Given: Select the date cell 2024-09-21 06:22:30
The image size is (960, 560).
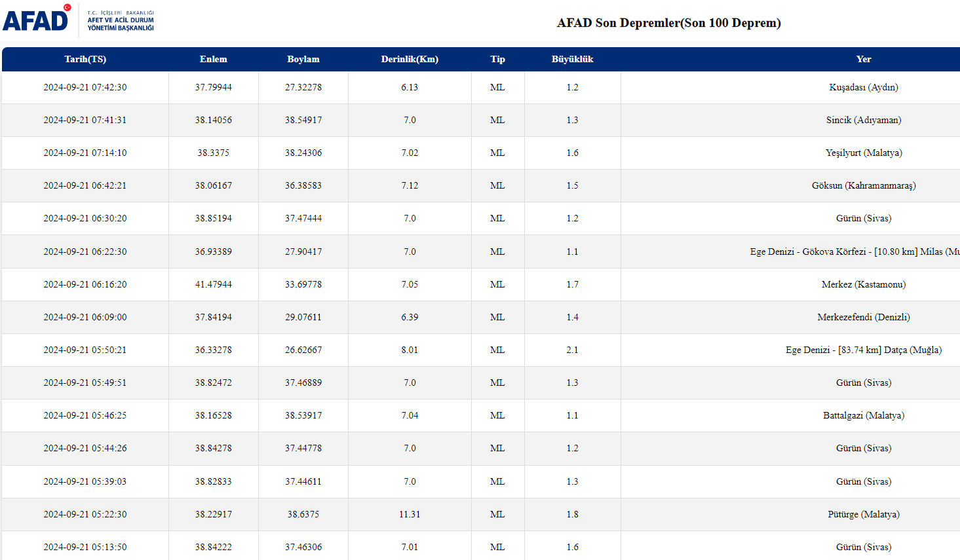Looking at the screenshot, I should [85, 252].
